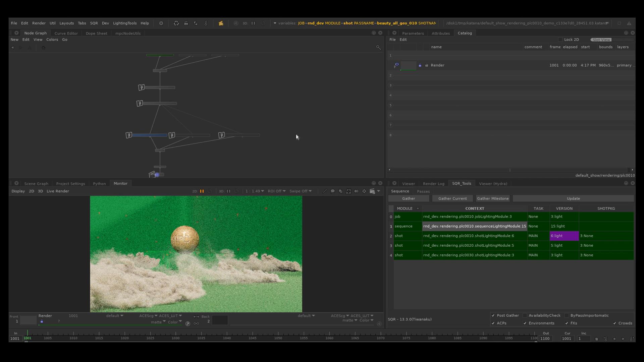Expand the 1 : 1.49 zoom ratio dropdown
The image size is (644, 362).
point(255,191)
